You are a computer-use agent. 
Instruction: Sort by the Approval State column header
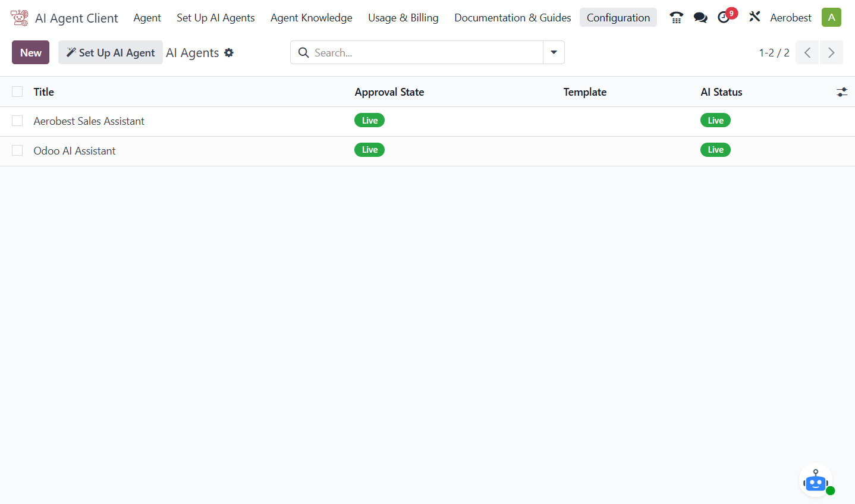click(389, 92)
